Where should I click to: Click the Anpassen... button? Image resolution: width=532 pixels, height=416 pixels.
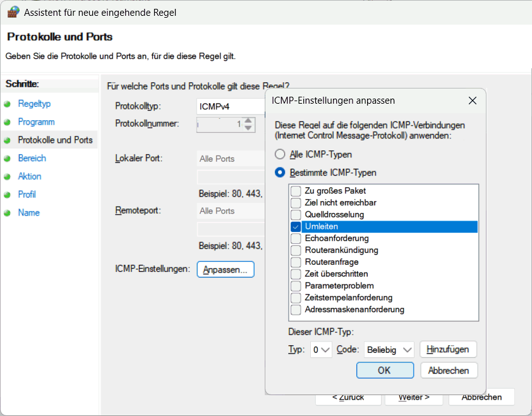coord(226,269)
